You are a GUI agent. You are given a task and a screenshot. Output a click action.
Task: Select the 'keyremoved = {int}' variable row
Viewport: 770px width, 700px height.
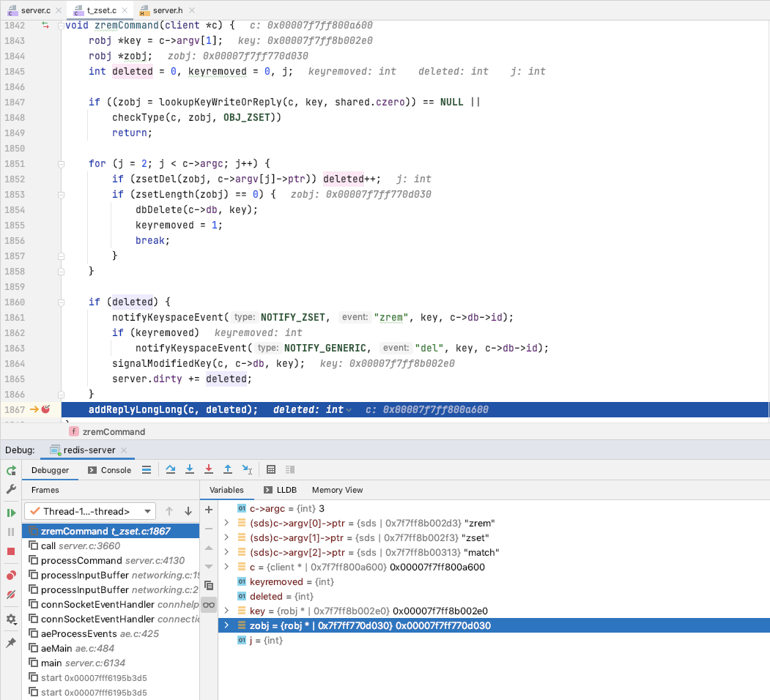[494, 581]
